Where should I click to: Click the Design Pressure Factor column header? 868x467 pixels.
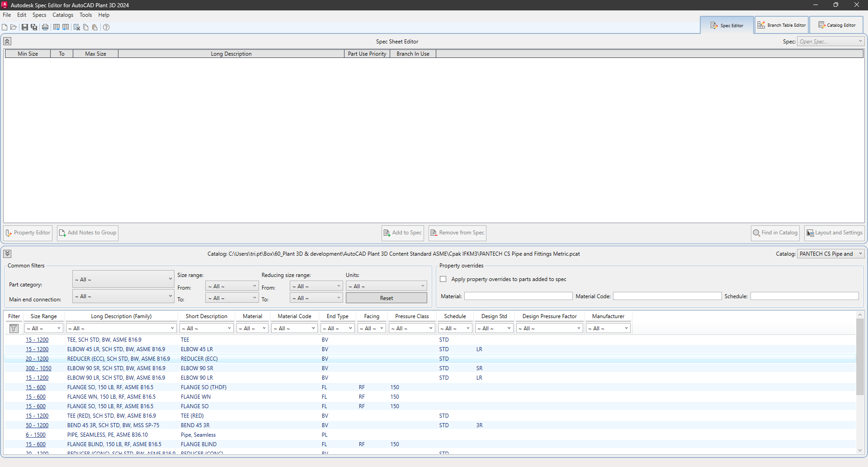549,316
